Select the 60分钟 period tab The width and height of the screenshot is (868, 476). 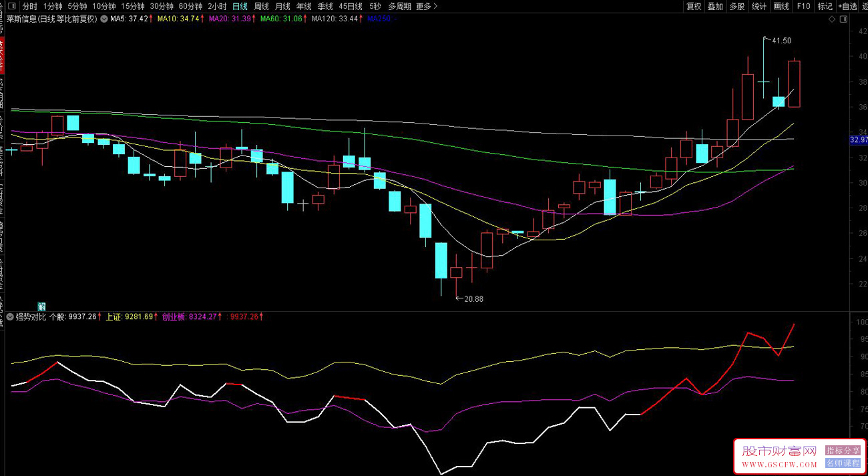(x=190, y=6)
